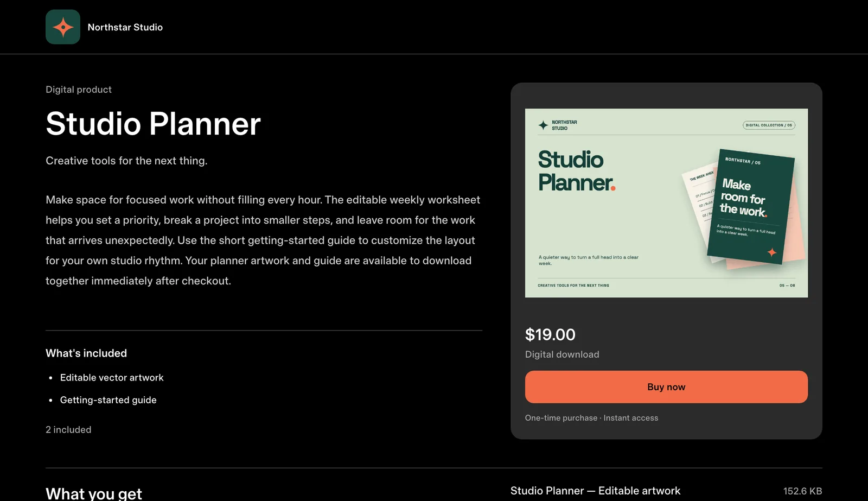This screenshot has height=501, width=868.
Task: Click the Buy now button
Action: tap(666, 387)
